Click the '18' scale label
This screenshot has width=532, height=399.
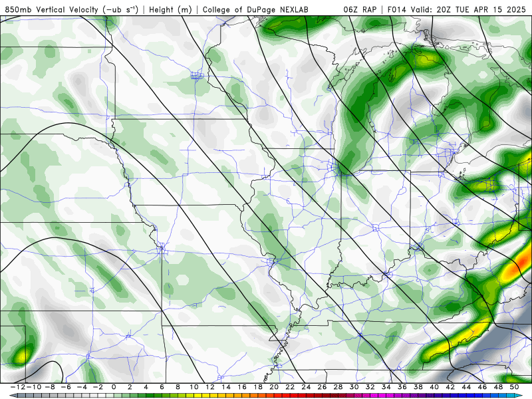258,387
